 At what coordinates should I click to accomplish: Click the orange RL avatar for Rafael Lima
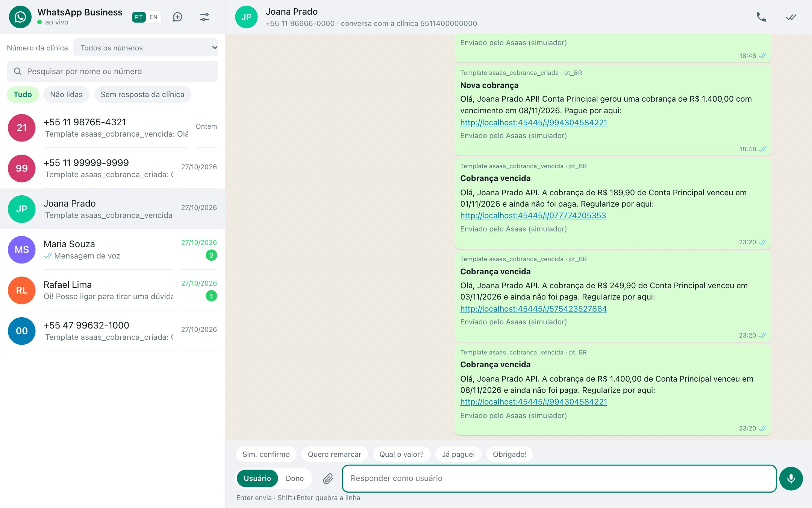click(22, 290)
